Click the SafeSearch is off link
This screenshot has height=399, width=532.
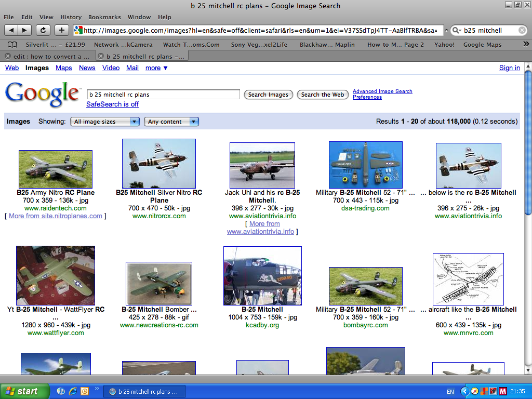[112, 104]
